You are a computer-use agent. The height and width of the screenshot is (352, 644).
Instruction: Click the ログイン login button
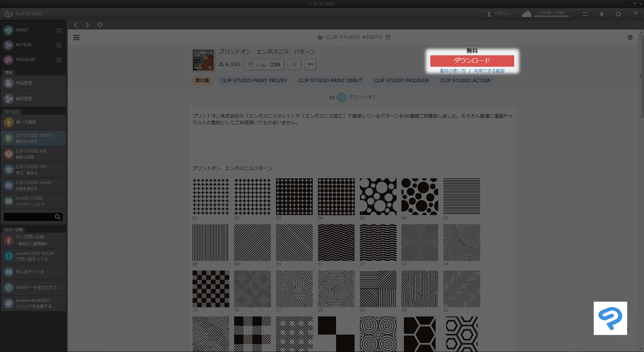[499, 14]
